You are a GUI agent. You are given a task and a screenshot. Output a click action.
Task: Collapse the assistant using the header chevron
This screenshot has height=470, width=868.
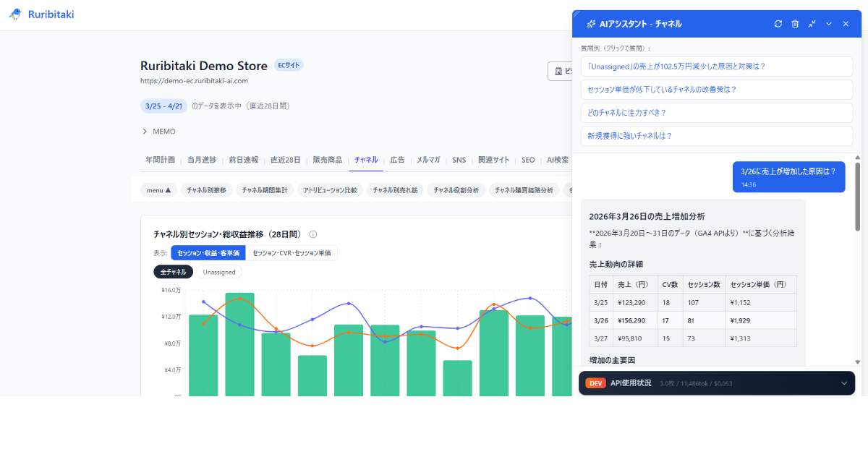click(x=829, y=24)
